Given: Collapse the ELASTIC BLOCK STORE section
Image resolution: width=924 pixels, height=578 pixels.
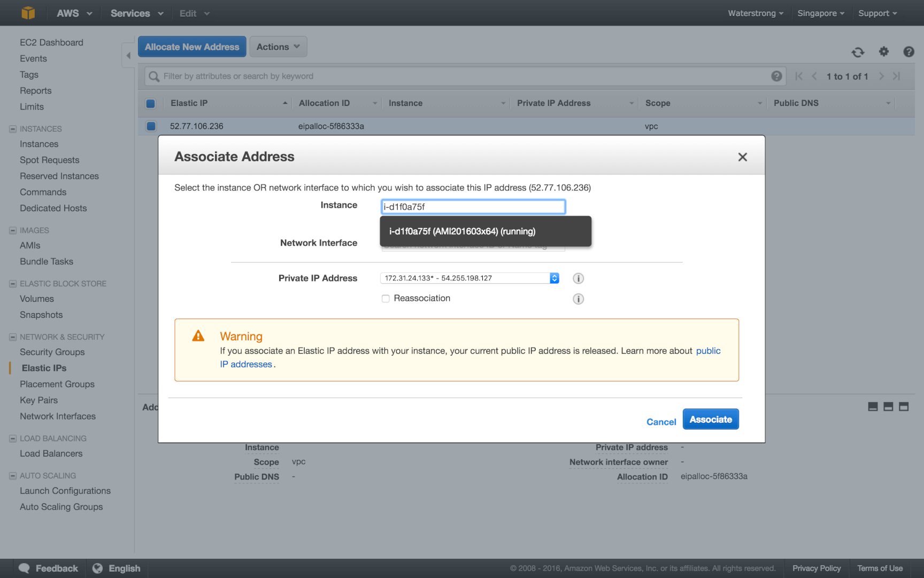Looking at the screenshot, I should pyautogui.click(x=13, y=284).
